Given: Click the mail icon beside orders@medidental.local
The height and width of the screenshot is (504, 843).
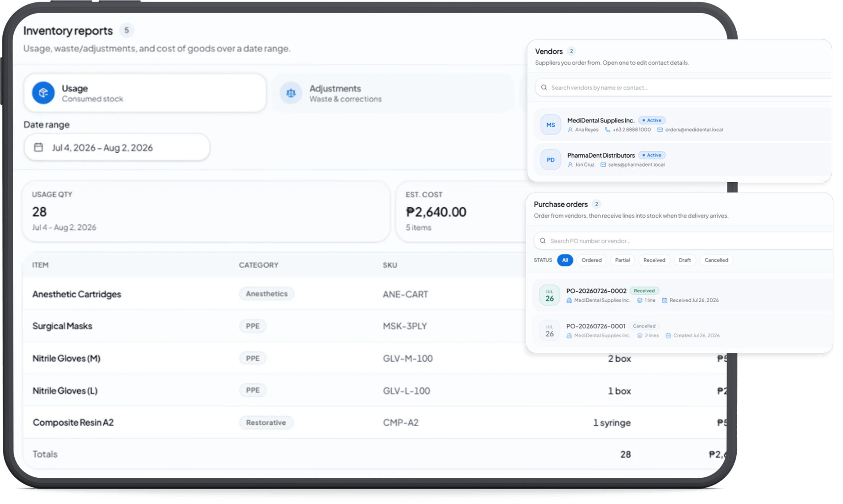Looking at the screenshot, I should [x=660, y=130].
